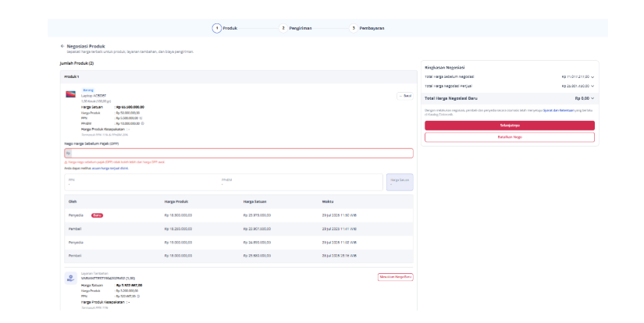Open the Syarat dan Ketentuan link

[x=559, y=111]
